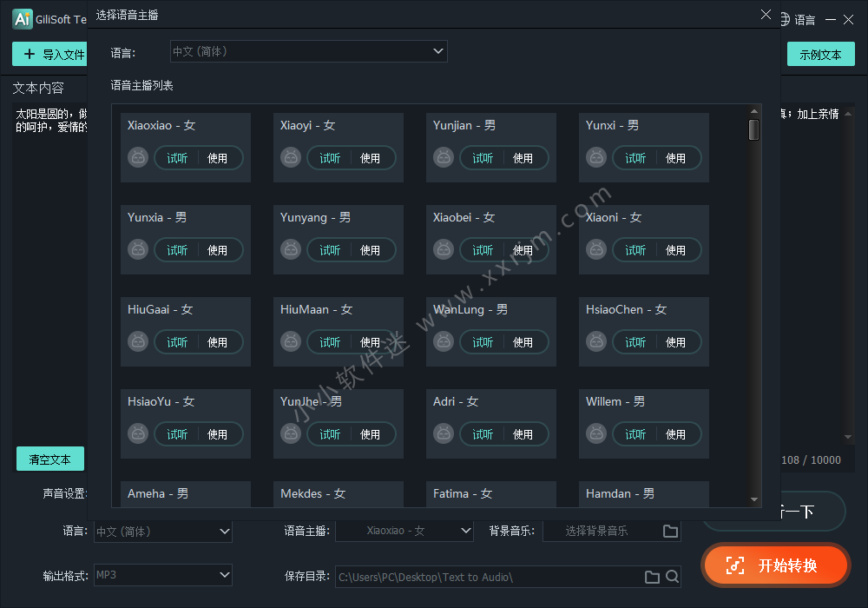Click the avatar icon on Yunjian voice card

click(x=444, y=158)
